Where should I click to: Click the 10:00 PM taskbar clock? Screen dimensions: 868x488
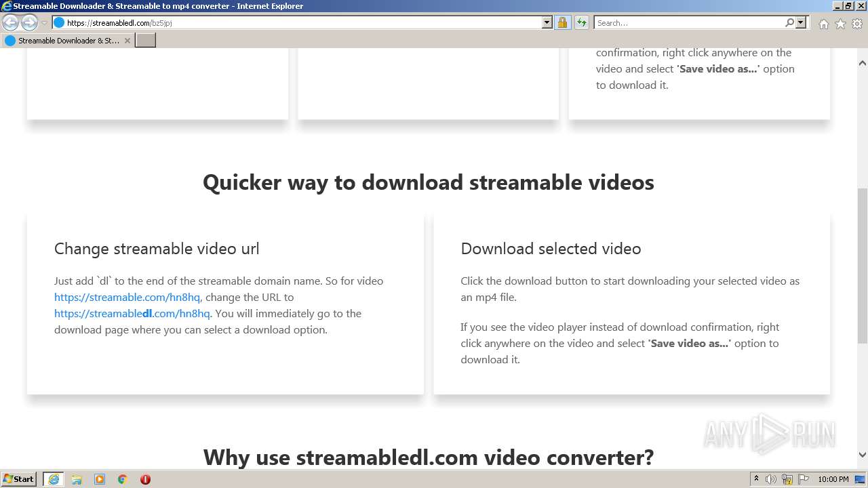[x=833, y=479]
